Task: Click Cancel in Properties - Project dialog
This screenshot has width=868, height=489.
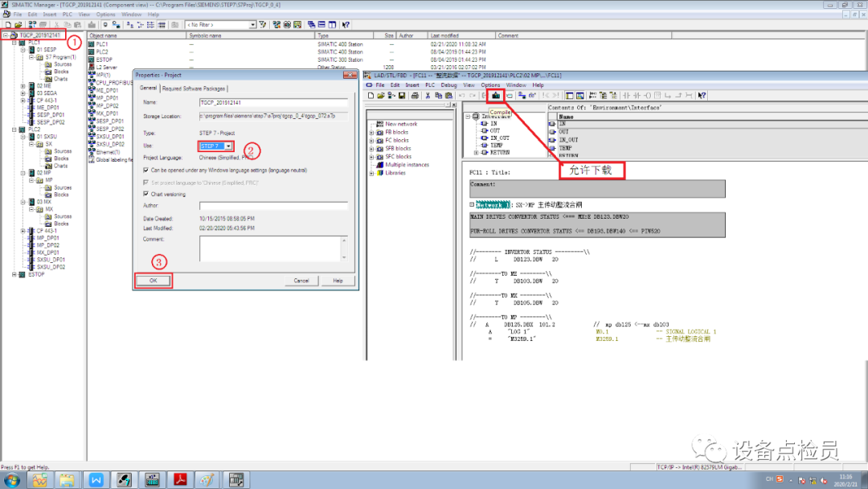Action: point(301,281)
